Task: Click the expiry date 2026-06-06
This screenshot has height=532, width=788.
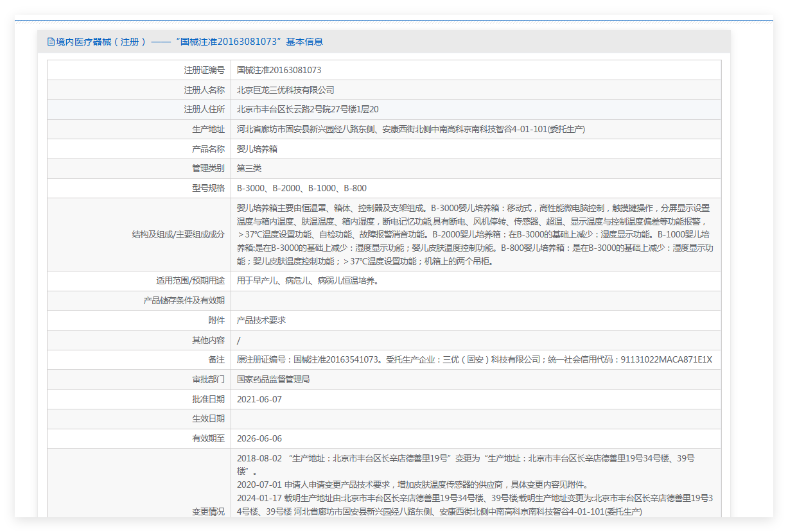Action: [259, 438]
